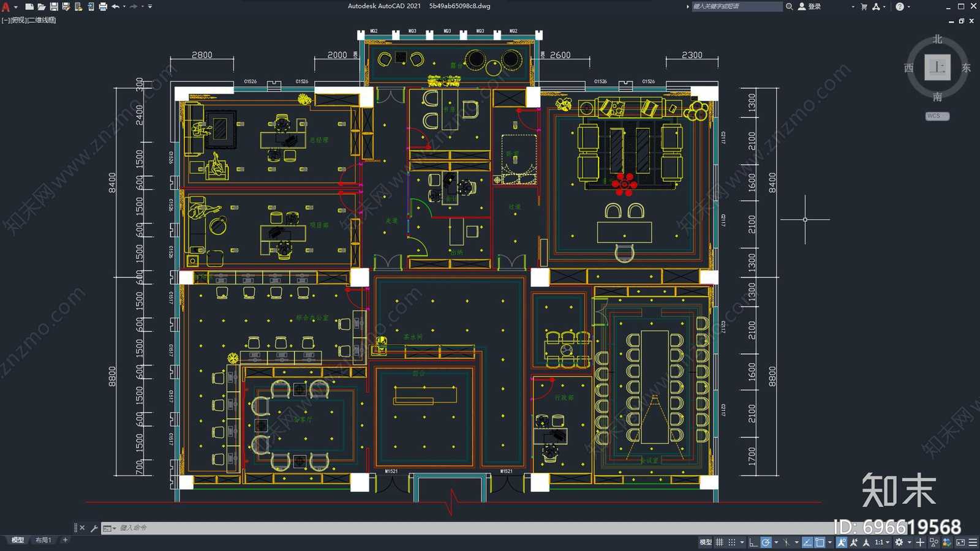Viewport: 980px width, 551px height.
Task: Toggle snap mode dots icon
Action: [732, 542]
